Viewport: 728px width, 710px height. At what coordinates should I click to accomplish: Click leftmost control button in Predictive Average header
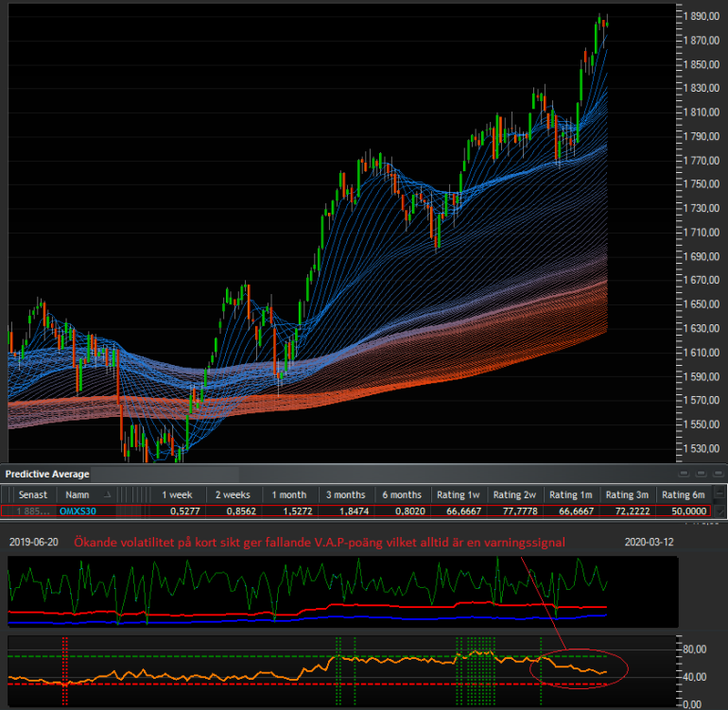pyautogui.click(x=684, y=474)
